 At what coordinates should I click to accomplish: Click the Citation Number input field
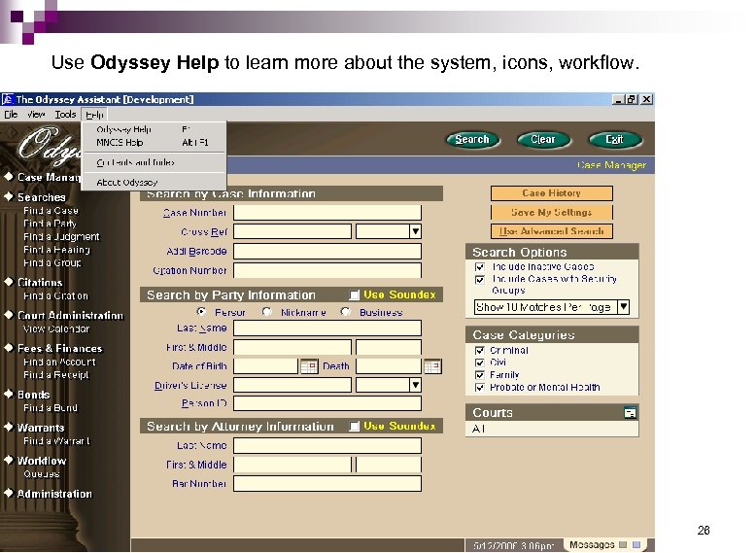(x=327, y=270)
